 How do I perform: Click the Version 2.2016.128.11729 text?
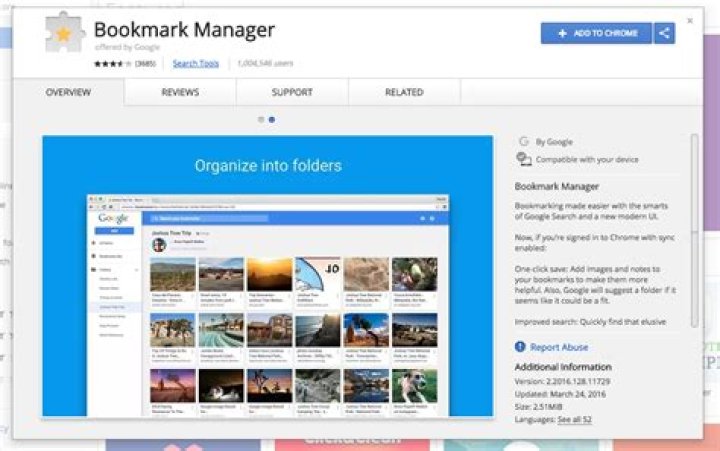click(x=562, y=381)
